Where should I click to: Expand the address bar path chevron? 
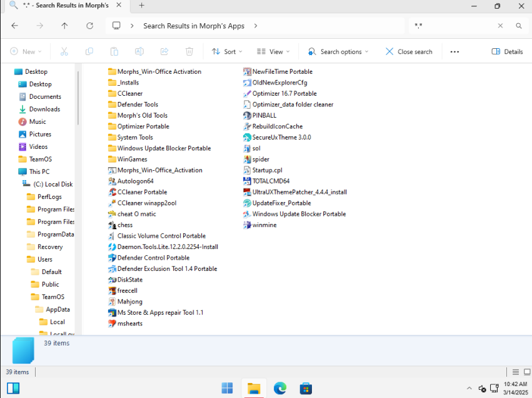[256, 26]
